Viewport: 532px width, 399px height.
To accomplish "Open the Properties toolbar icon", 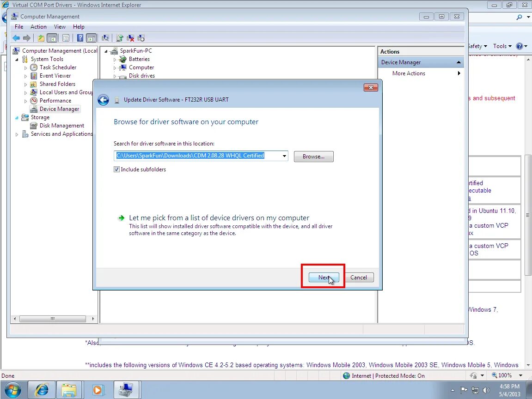I will (x=66, y=38).
